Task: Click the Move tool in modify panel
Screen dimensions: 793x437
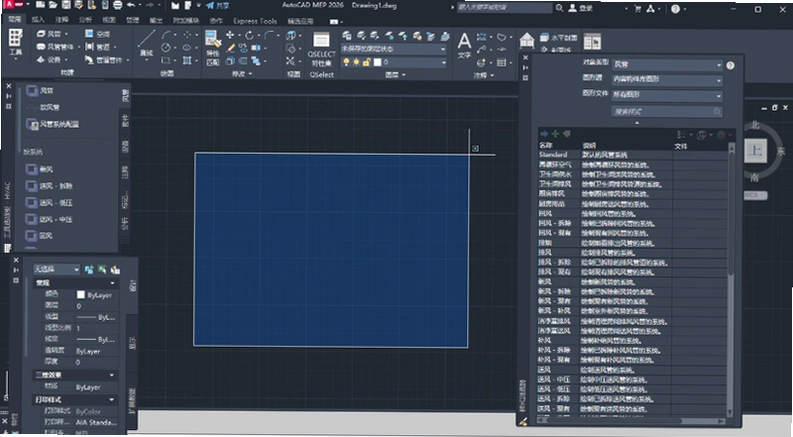Action: [230, 35]
